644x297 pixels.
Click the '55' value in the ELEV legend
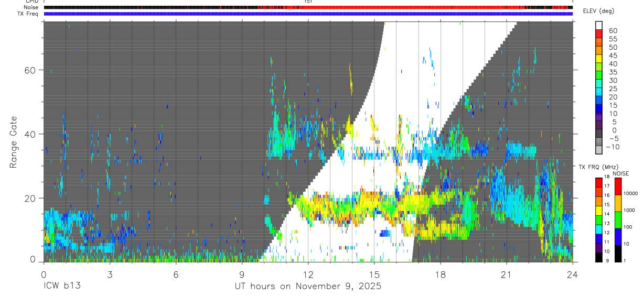coord(613,39)
